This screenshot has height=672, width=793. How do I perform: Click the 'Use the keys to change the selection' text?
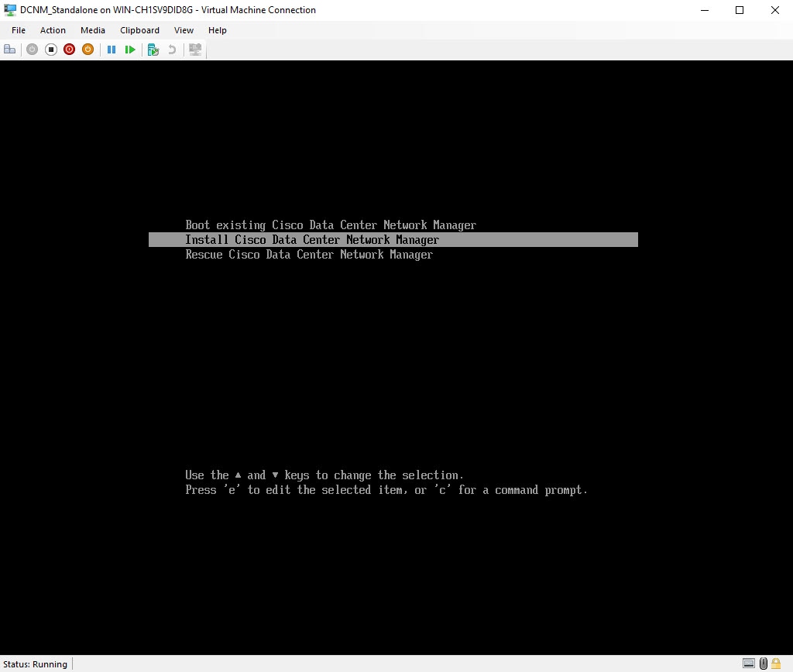tap(324, 475)
